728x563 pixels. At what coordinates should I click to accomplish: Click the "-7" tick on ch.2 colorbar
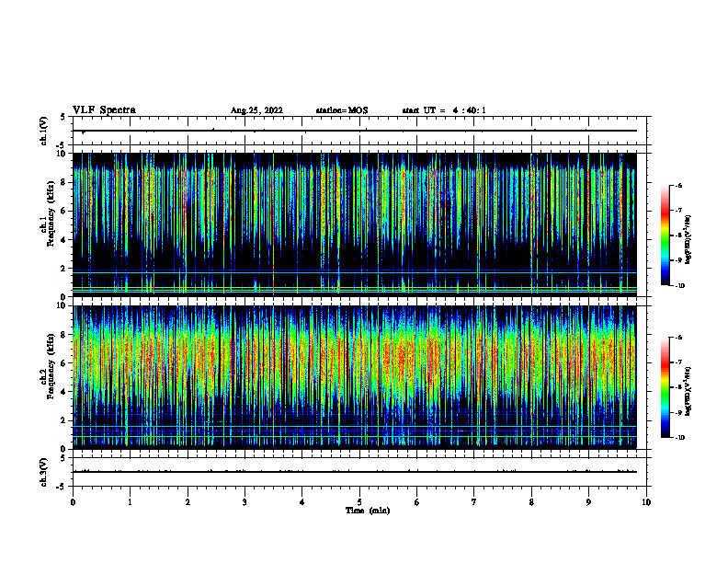(x=678, y=362)
